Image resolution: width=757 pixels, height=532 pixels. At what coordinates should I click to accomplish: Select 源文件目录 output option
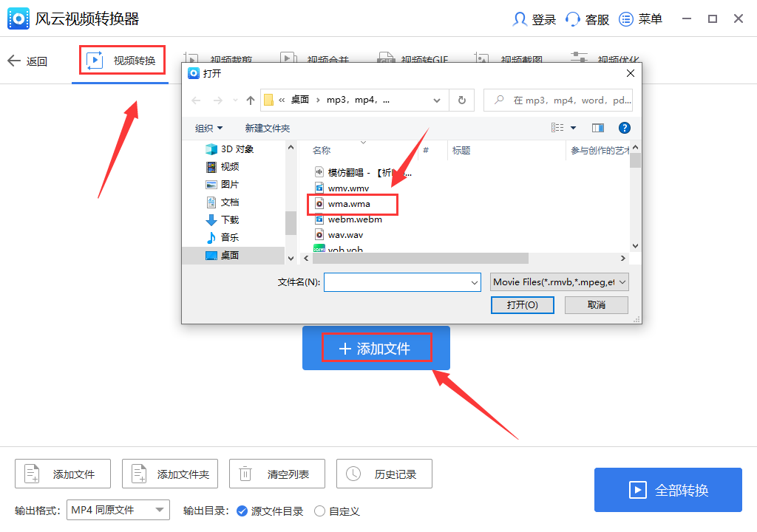(x=270, y=511)
